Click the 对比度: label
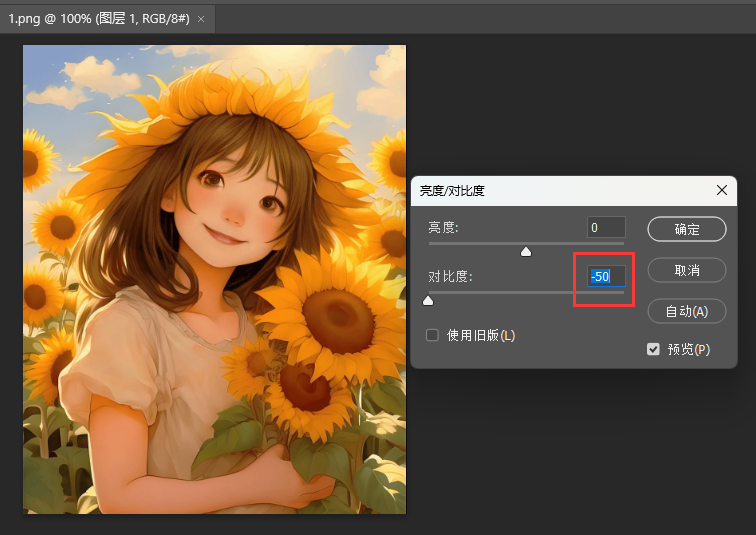Image resolution: width=756 pixels, height=535 pixels. (450, 276)
